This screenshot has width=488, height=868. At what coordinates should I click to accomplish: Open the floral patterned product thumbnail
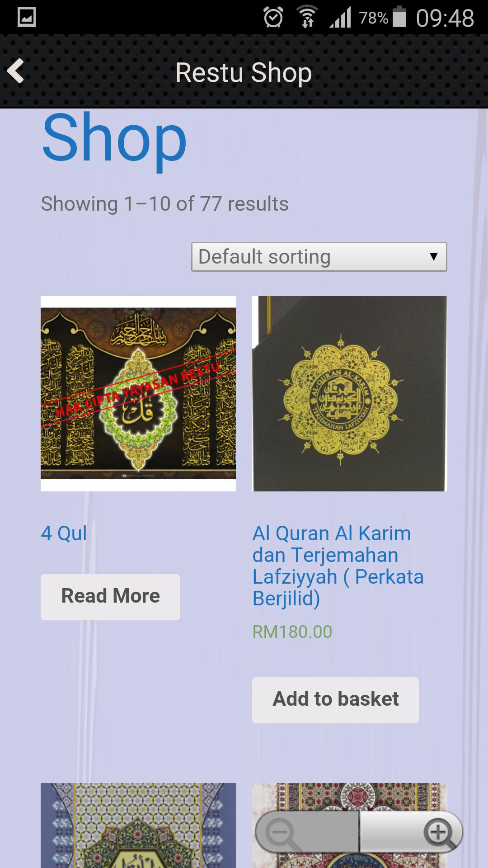(x=350, y=797)
